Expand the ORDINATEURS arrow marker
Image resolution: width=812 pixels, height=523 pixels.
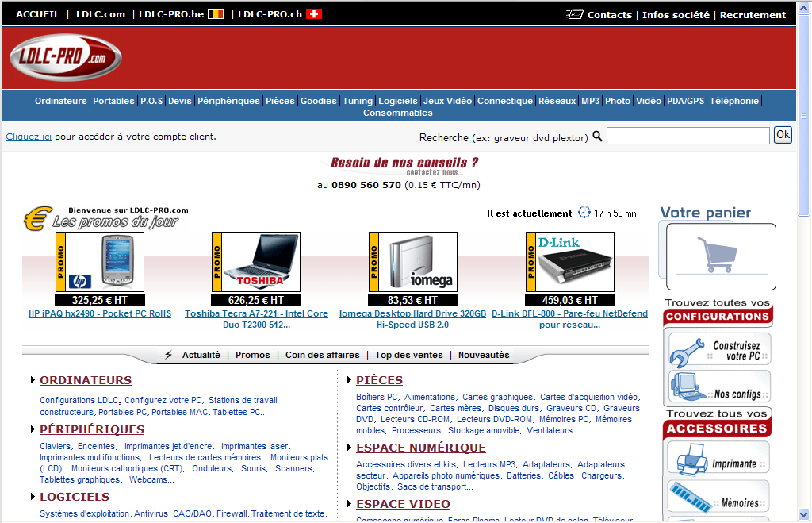(x=33, y=380)
